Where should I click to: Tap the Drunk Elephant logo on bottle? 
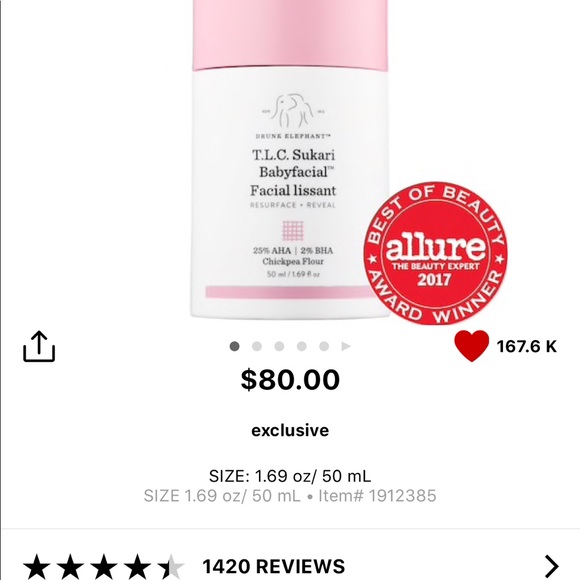tap(292, 116)
